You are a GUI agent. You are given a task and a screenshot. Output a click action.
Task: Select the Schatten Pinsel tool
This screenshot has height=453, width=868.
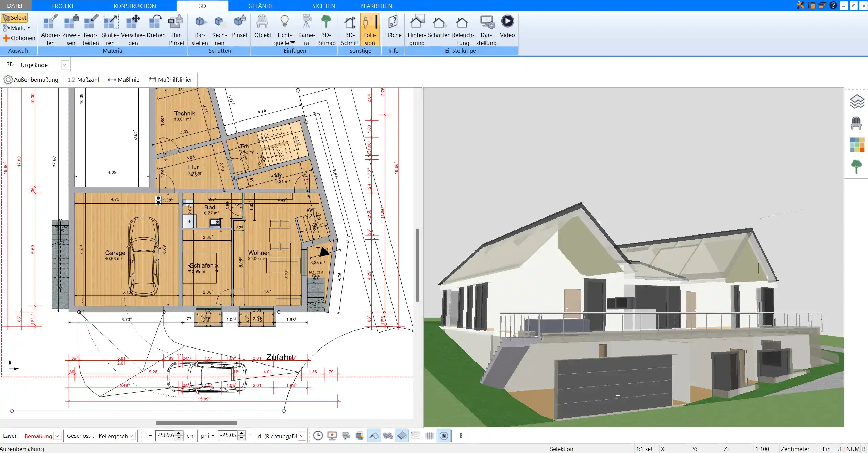(x=239, y=26)
